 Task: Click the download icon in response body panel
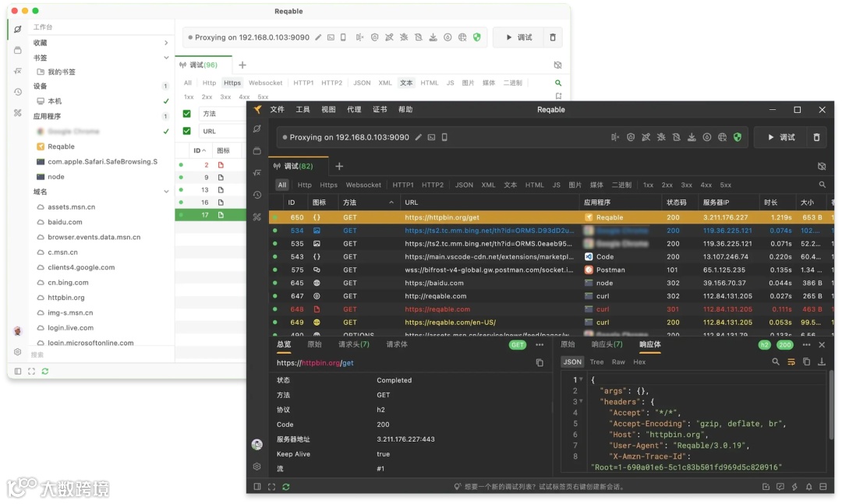pyautogui.click(x=822, y=361)
